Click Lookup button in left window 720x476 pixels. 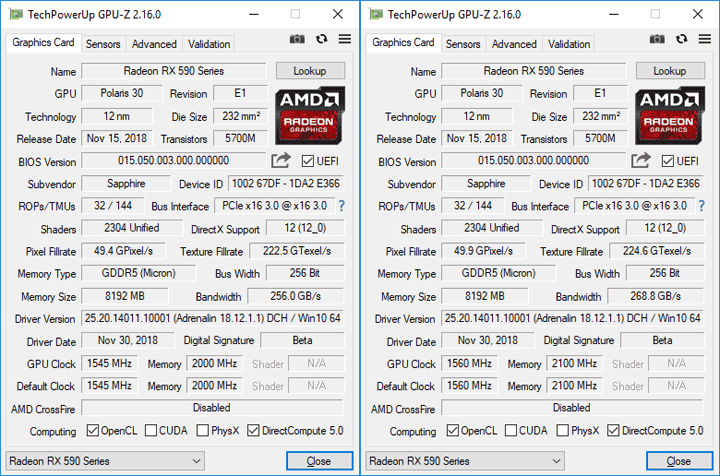[310, 71]
